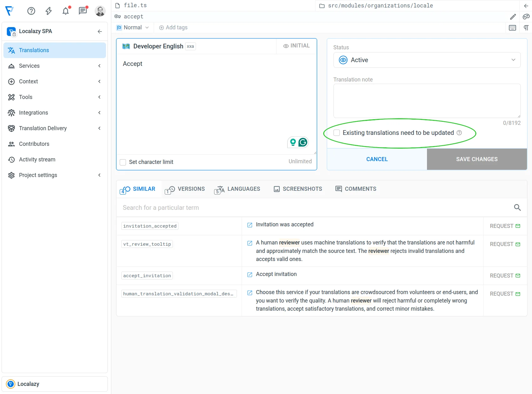This screenshot has width=532, height=394.
Task: Click the Translation note text area
Action: pos(427,101)
